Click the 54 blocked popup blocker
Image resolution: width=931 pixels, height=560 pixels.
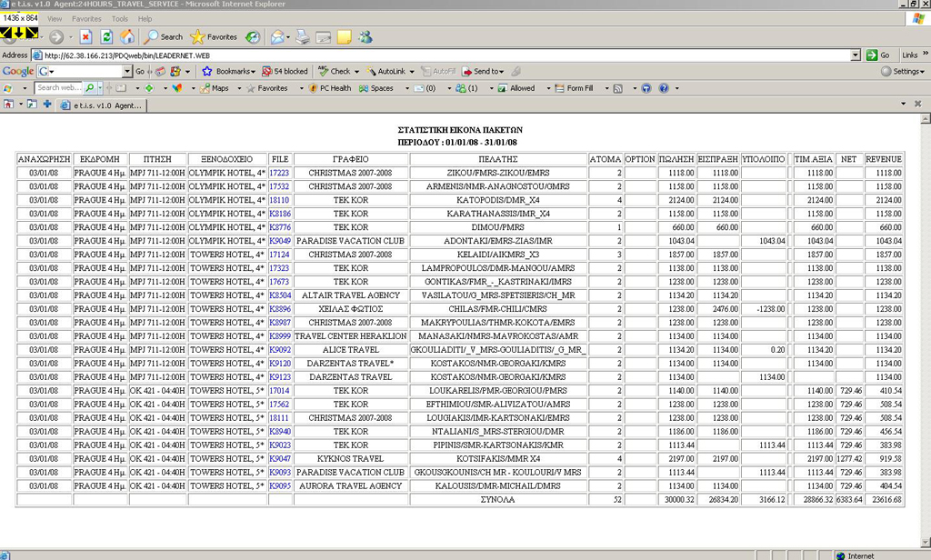pyautogui.click(x=285, y=71)
